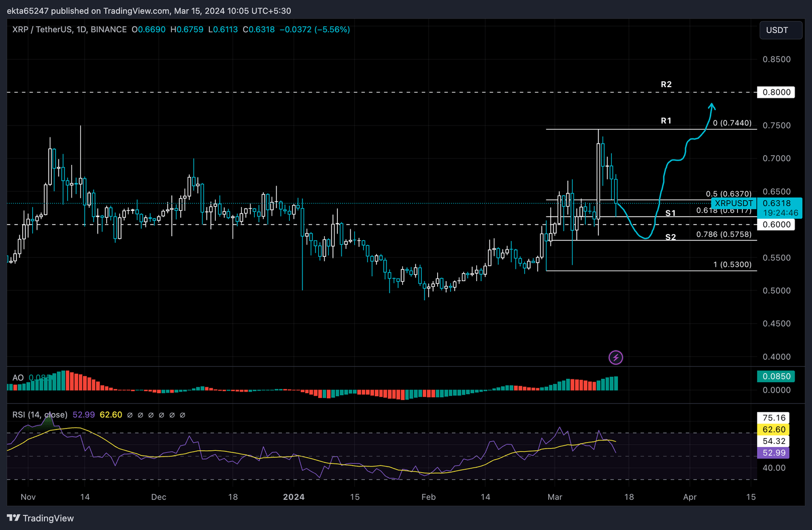This screenshot has width=812, height=530.
Task: Click the teal XRPUSDT price tag on the scale
Action: [734, 203]
